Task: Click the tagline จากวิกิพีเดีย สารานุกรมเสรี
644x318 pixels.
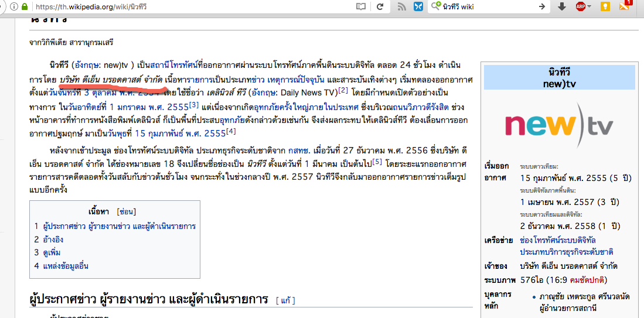Action: tap(71, 43)
